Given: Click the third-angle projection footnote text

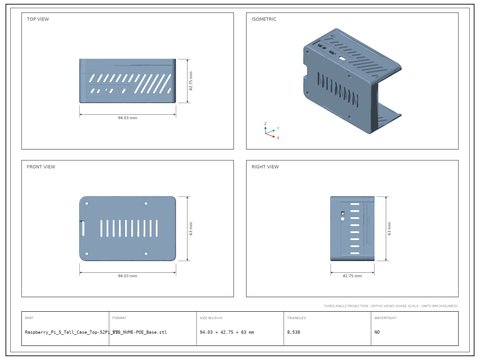Looking at the screenshot, I should point(391,306).
